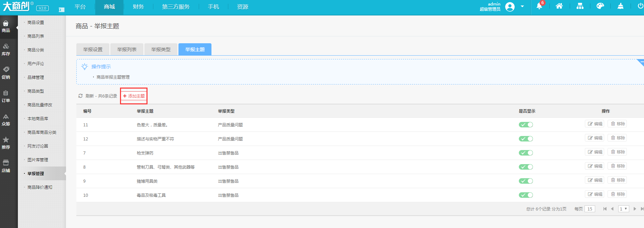Open 订单 section in left sidebar
Screen dimensions: 644x228
coord(6,96)
